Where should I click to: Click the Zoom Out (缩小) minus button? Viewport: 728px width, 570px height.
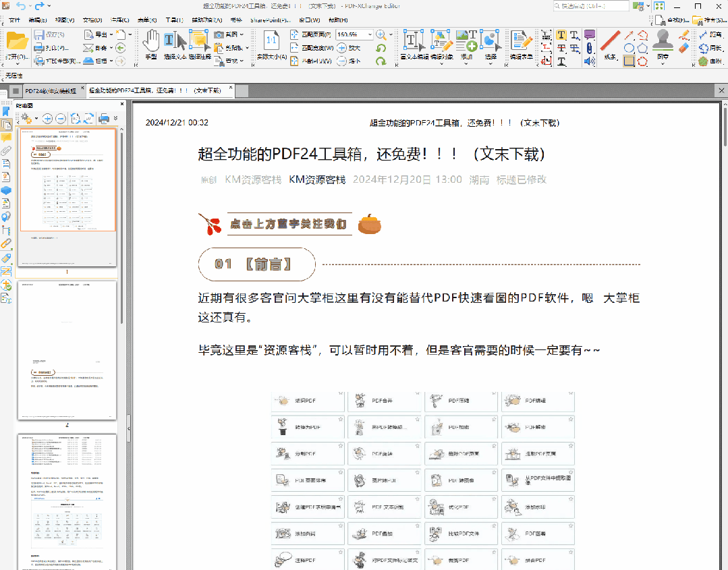(x=348, y=61)
